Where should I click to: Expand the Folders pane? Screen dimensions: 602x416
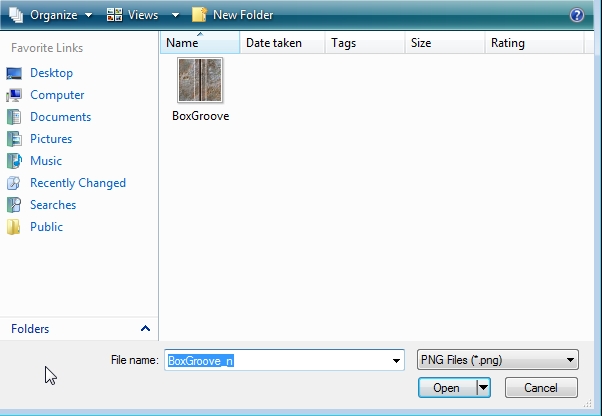pos(145,329)
